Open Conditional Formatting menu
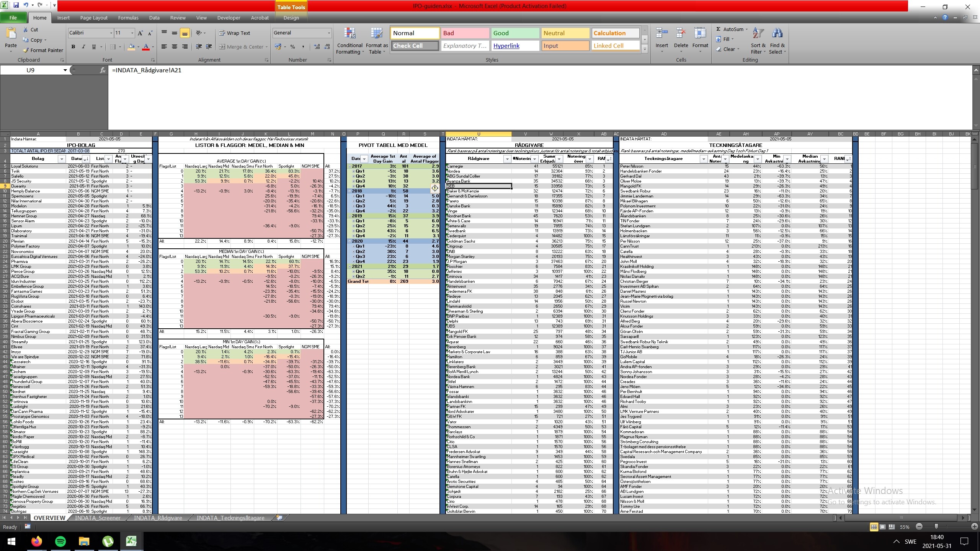This screenshot has width=980, height=551. pos(350,41)
